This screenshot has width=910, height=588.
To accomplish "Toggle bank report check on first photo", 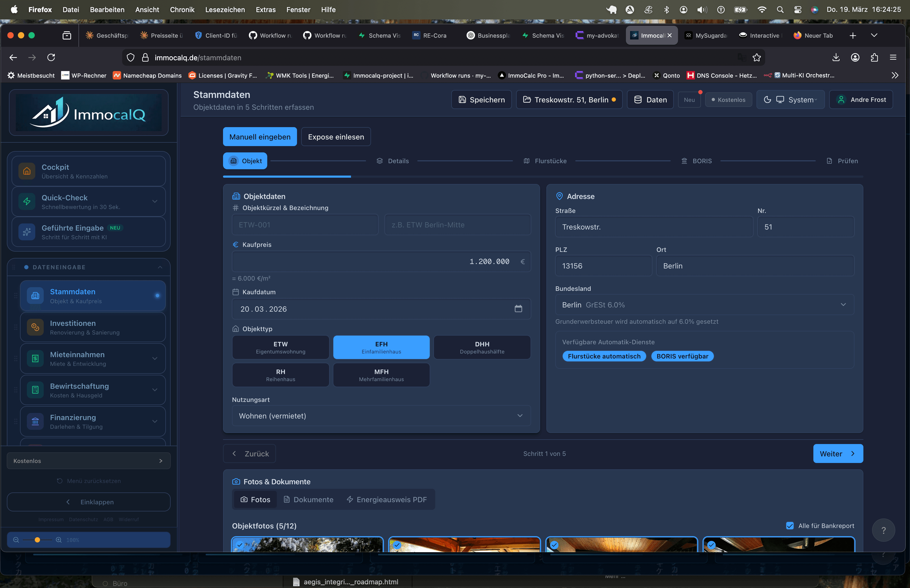I will coord(239,545).
